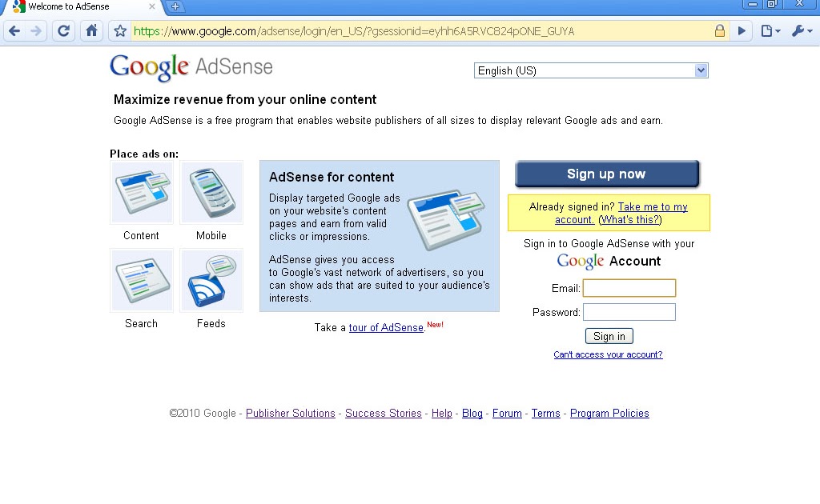Open the Blog footer link
Screen dimensions: 820x504
(x=472, y=413)
